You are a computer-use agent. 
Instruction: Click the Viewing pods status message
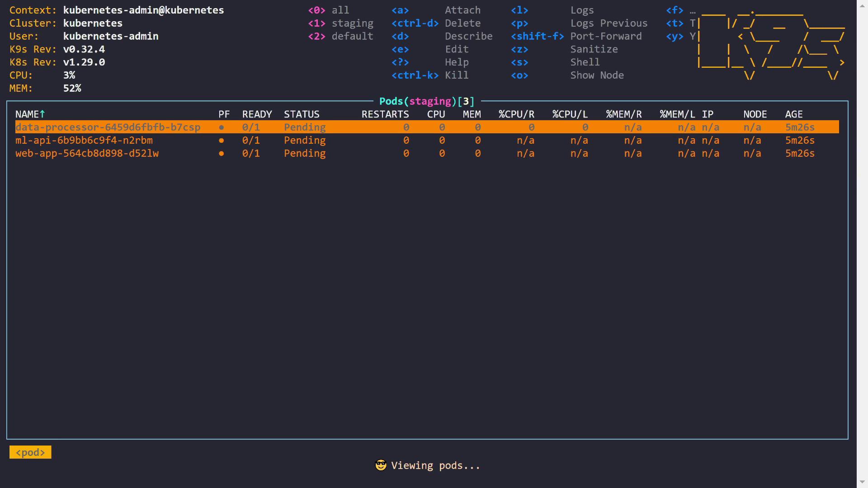click(435, 465)
